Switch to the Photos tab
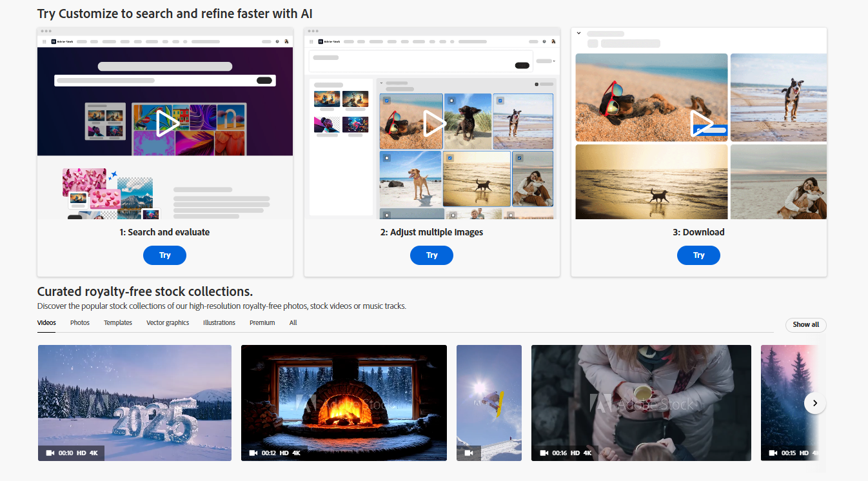Image resolution: width=868 pixels, height=481 pixels. pos(79,322)
